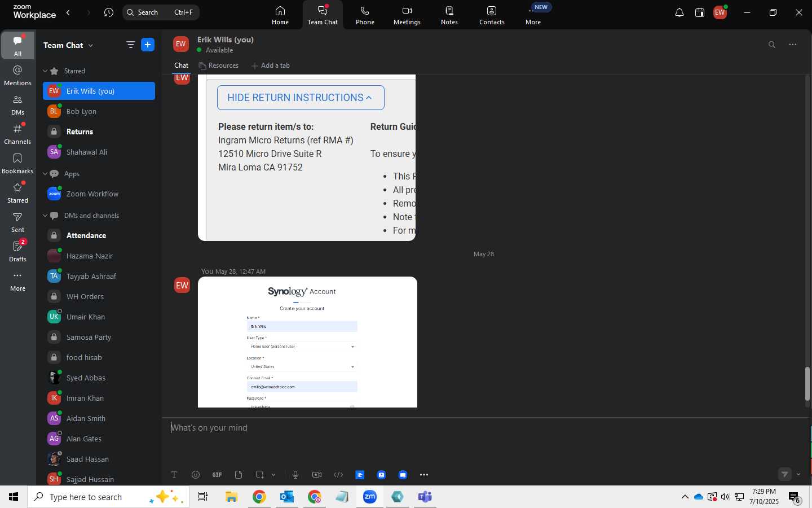
Task: Click the blue new chat plus button
Action: click(x=148, y=45)
